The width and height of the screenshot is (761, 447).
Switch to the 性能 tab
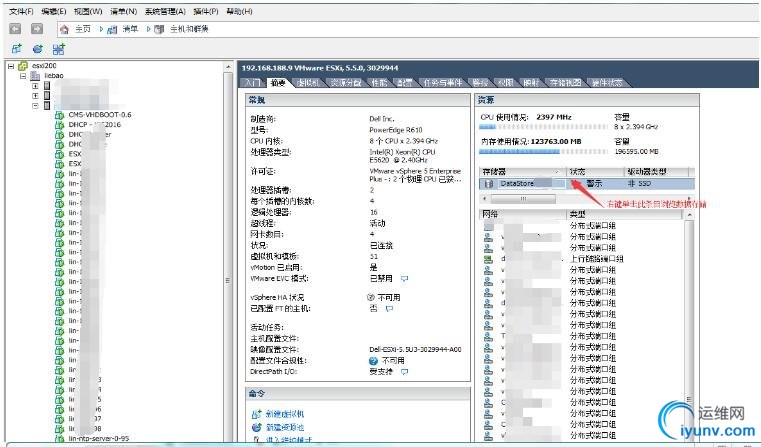coord(379,83)
